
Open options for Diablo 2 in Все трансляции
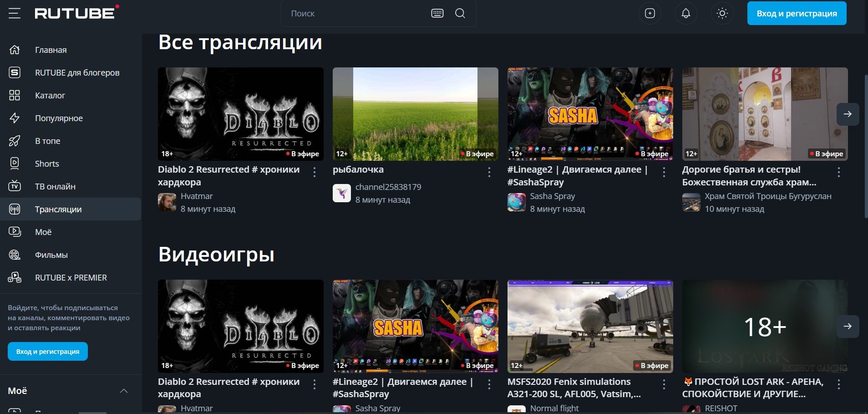[x=315, y=172]
